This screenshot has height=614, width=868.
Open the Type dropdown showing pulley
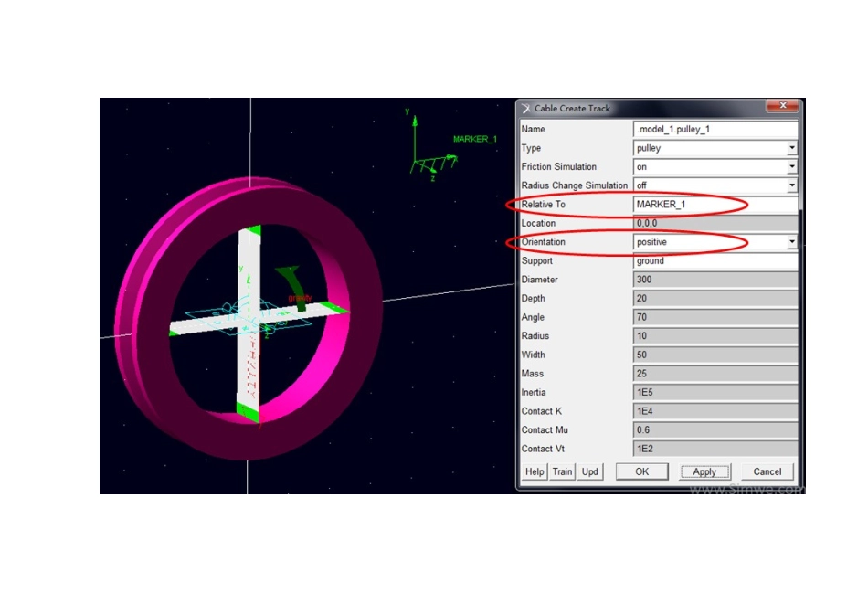coord(791,148)
